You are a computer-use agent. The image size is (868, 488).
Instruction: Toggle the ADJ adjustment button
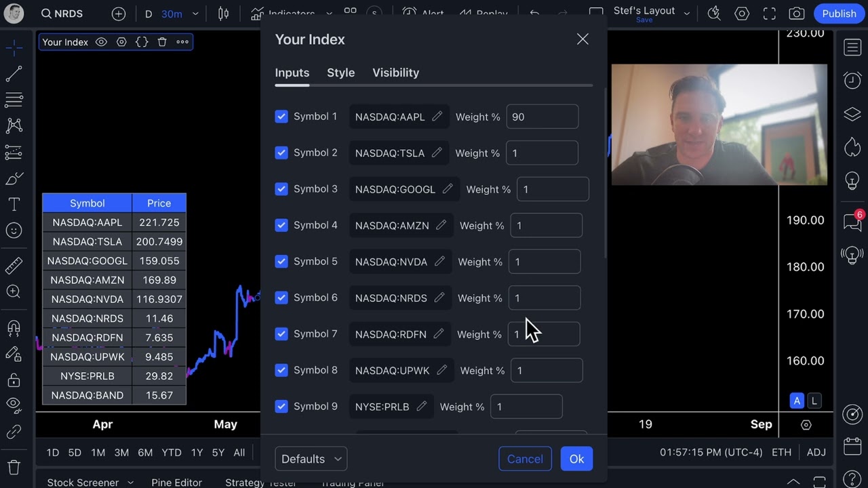(x=816, y=452)
